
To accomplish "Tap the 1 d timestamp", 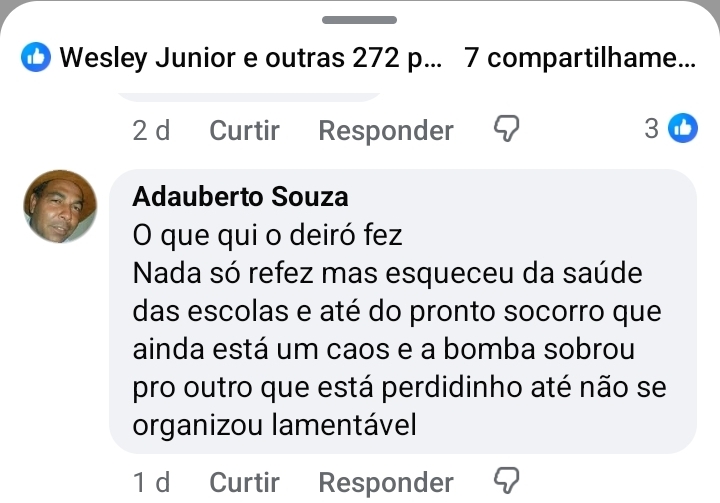I will (x=152, y=483).
